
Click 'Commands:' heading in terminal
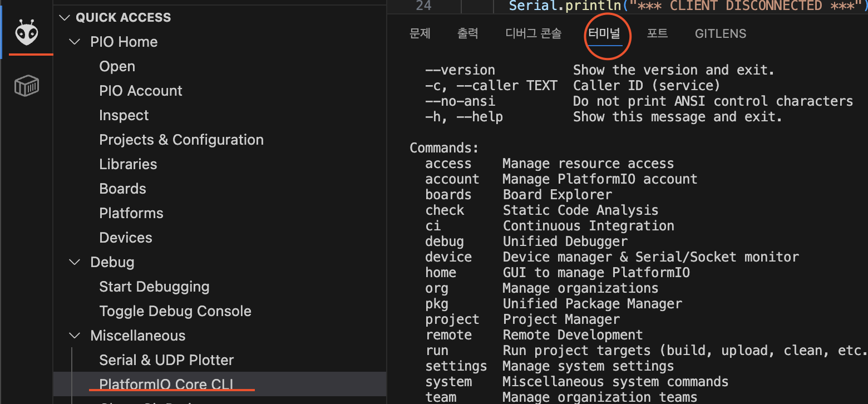point(444,148)
